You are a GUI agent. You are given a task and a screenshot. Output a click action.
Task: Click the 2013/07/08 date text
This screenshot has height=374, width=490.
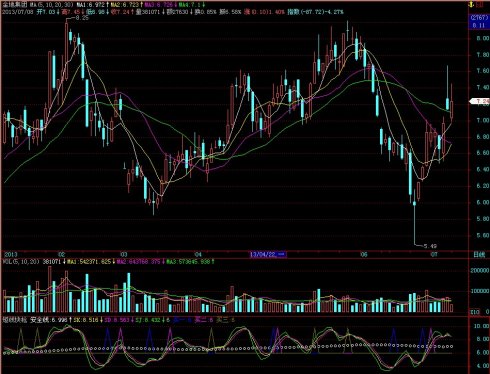(x=18, y=12)
